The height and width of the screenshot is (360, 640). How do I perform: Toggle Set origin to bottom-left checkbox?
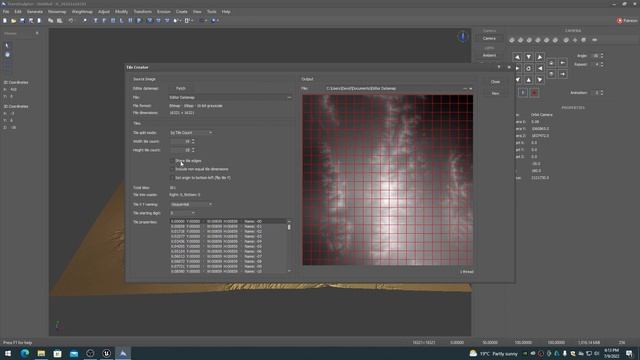click(x=172, y=178)
